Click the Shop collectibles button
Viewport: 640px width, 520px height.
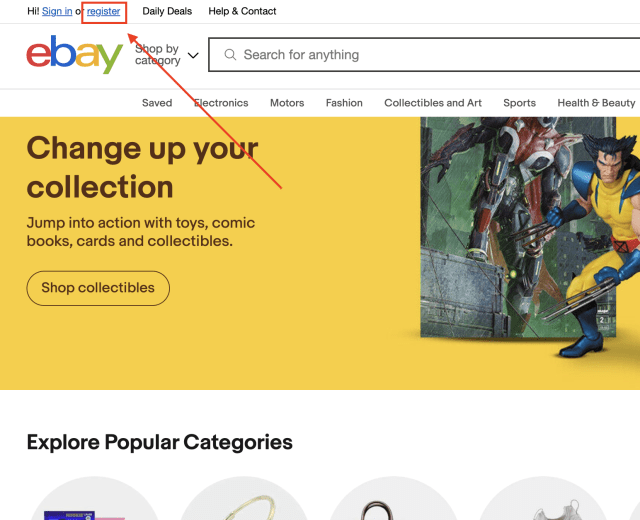pyautogui.click(x=98, y=288)
